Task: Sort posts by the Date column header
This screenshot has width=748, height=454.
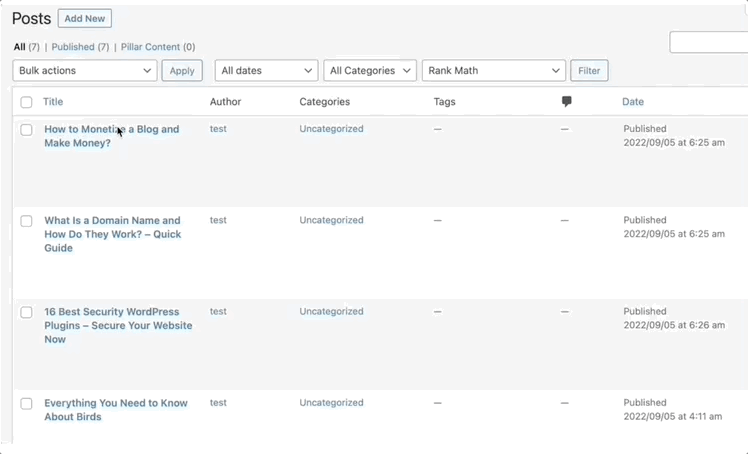Action: [633, 102]
